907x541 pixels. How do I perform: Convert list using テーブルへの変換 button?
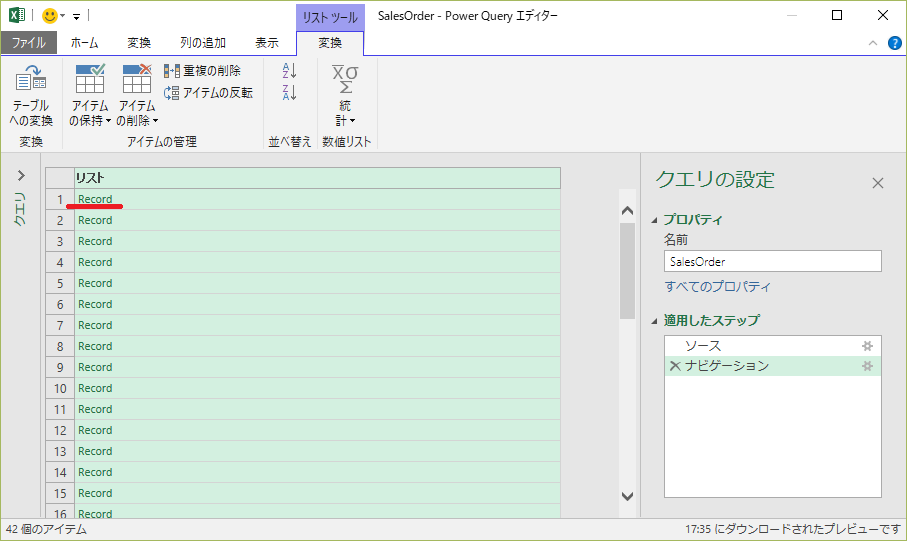pyautogui.click(x=31, y=95)
